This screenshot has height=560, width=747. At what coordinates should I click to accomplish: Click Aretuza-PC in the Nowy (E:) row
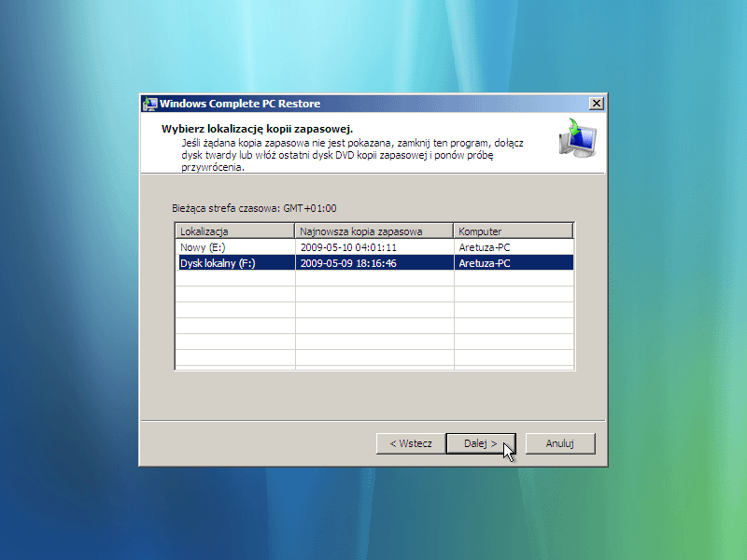[485, 247]
